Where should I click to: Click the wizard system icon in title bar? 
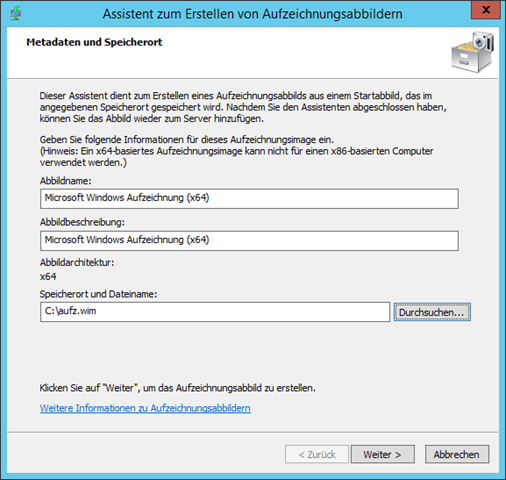[15, 14]
